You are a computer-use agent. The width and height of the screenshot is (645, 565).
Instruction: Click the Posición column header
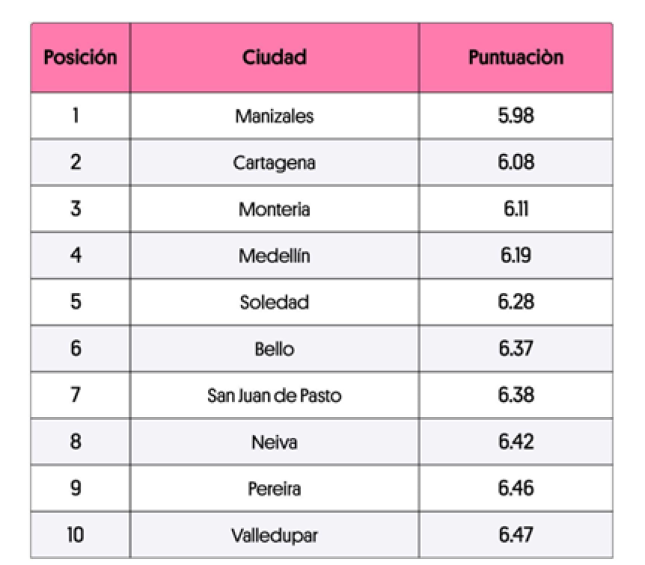click(80, 57)
